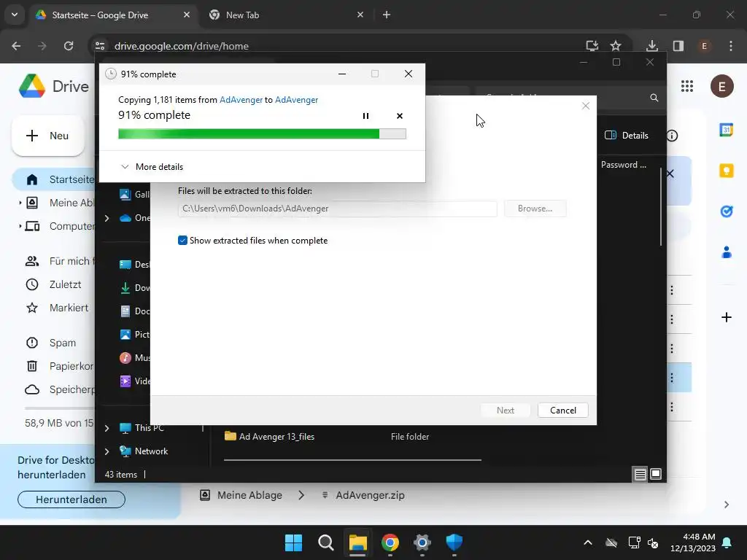Open taskbar Search icon
The width and height of the screenshot is (747, 560).
click(326, 542)
